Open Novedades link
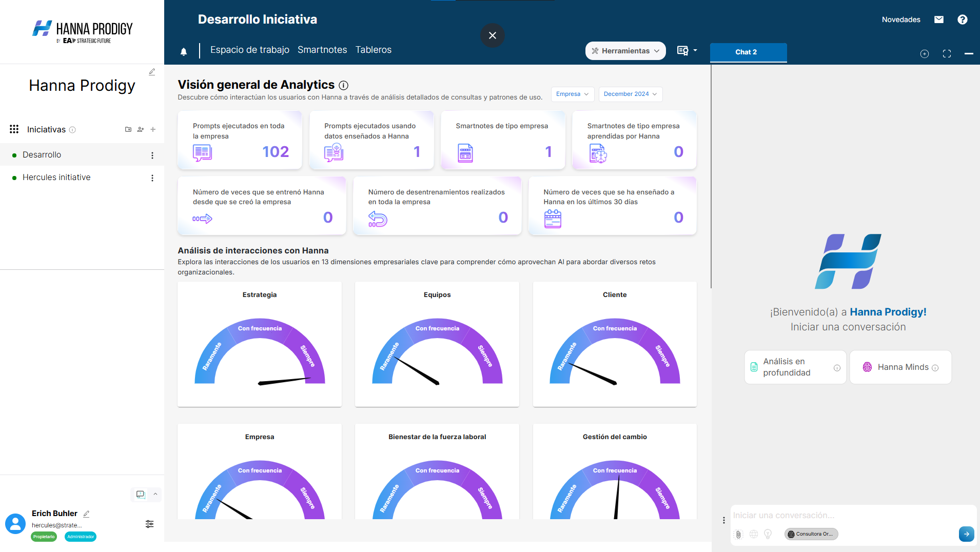Image resolution: width=980 pixels, height=552 pixels. point(901,19)
